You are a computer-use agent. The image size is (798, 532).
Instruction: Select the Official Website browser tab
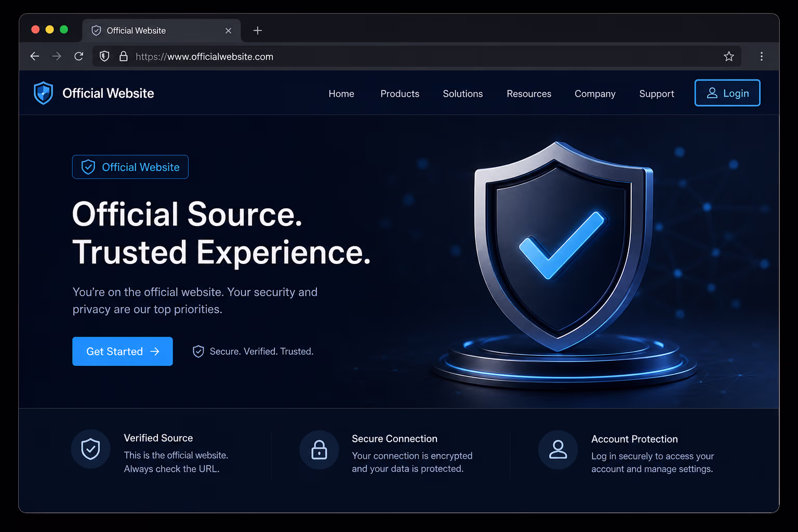tap(162, 31)
